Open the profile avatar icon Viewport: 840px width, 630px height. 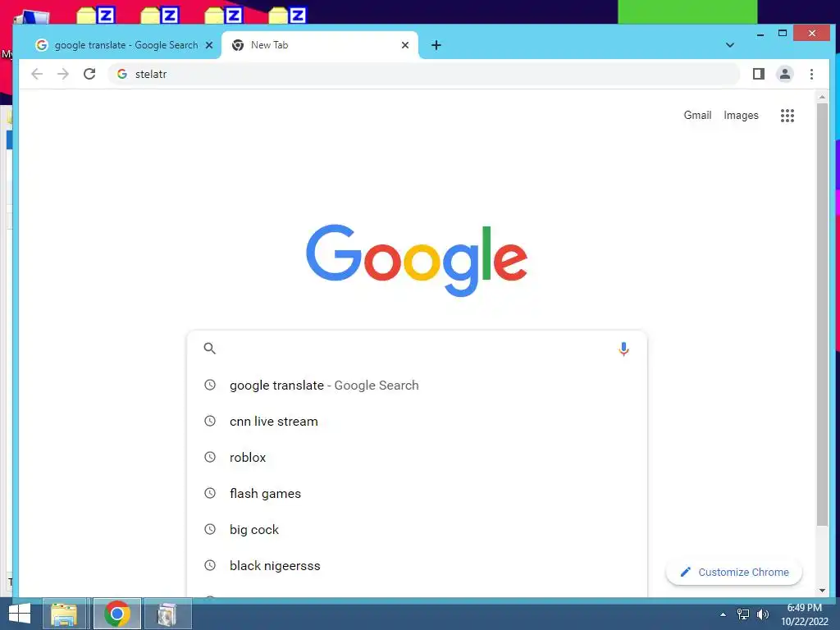tap(785, 74)
